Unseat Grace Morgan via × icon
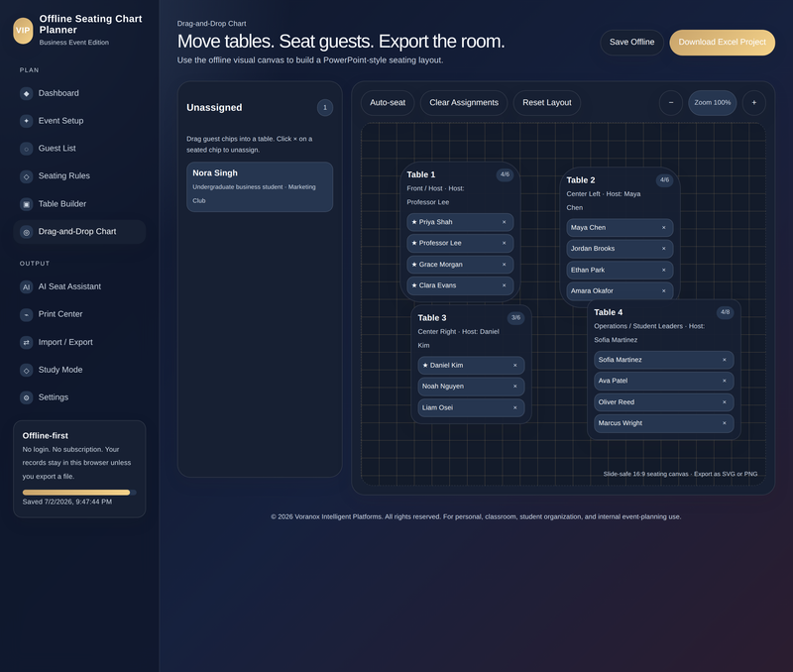Image resolution: width=793 pixels, height=672 pixels. tap(504, 265)
